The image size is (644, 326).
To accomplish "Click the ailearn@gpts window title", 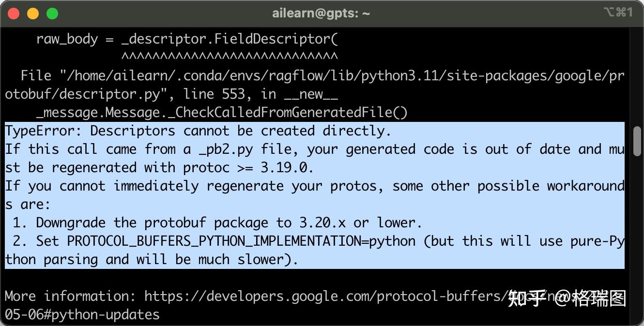I will pyautogui.click(x=321, y=14).
